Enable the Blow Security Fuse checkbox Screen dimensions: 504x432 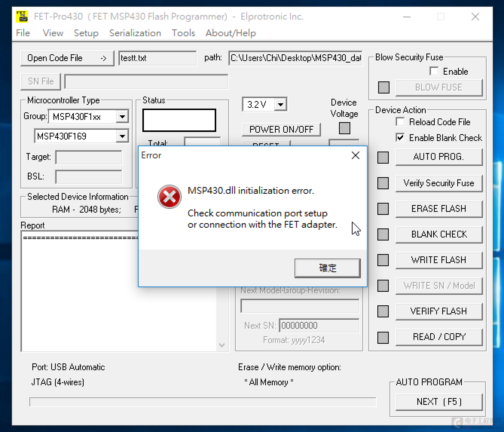click(x=434, y=71)
